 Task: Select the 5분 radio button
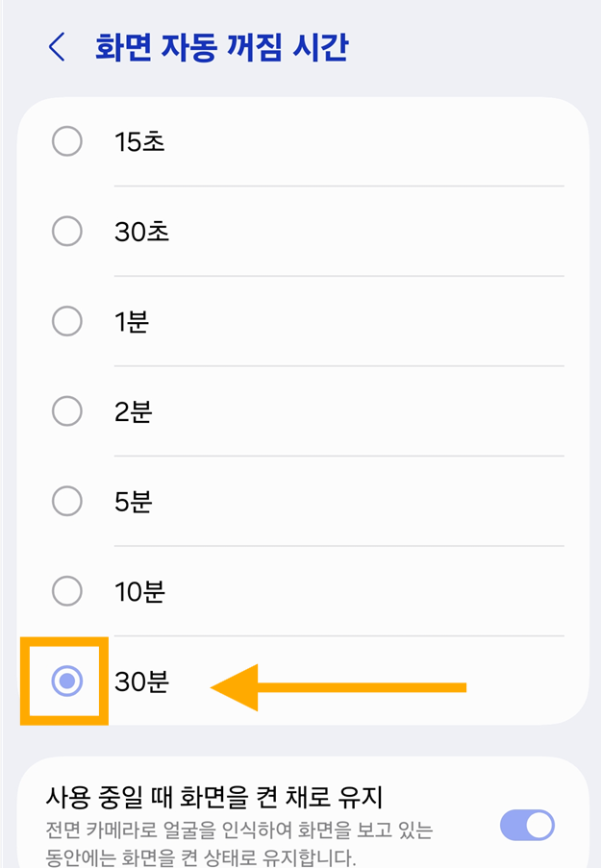(66, 501)
